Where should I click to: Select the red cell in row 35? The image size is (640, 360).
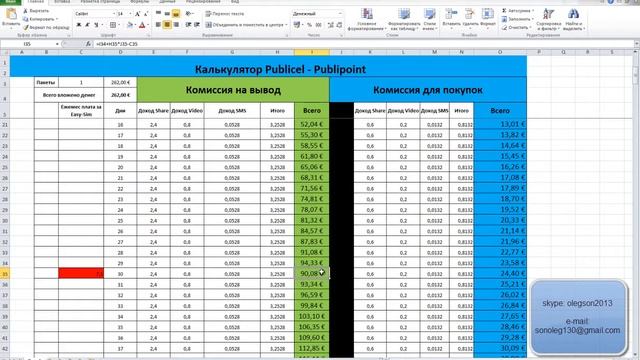tap(81, 273)
